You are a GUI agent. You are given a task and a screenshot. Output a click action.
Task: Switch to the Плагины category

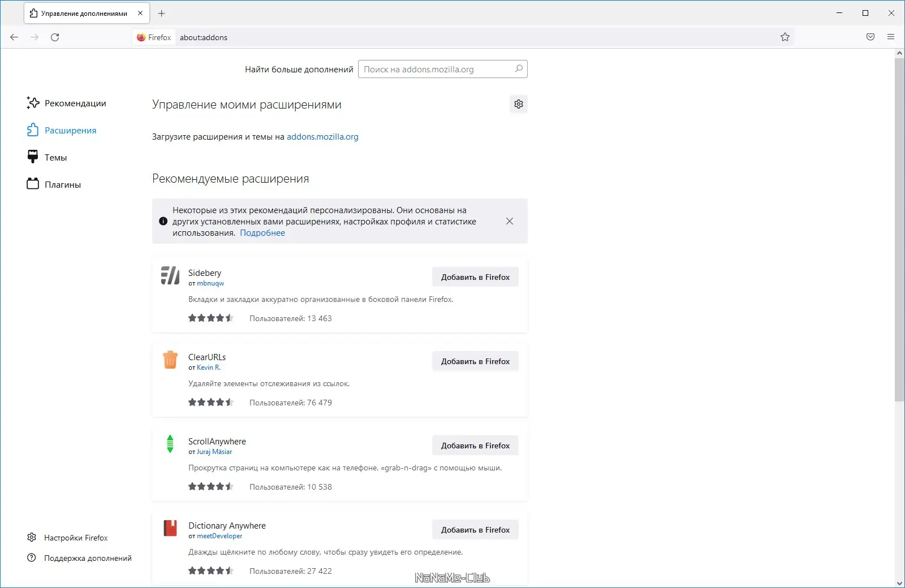(54, 184)
